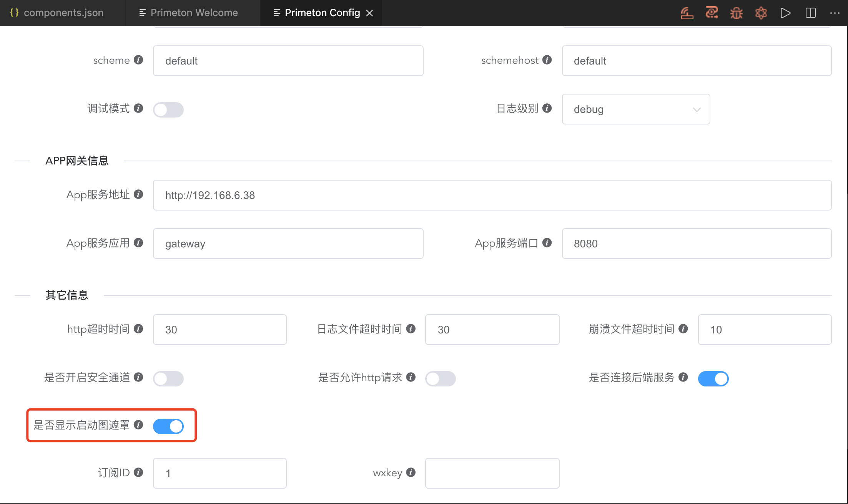The height and width of the screenshot is (504, 848).
Task: Click the orange looped play-flow icon
Action: pos(712,13)
